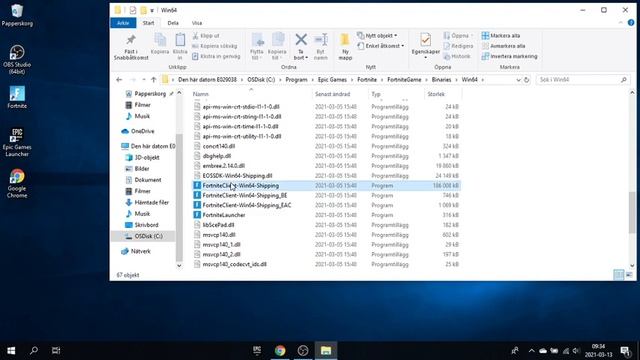640x360 pixels.
Task: Open Dokument in the navigation pane
Action: (148, 180)
